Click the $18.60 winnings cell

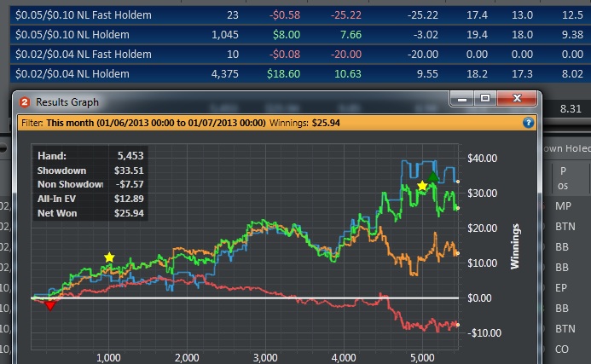click(283, 74)
